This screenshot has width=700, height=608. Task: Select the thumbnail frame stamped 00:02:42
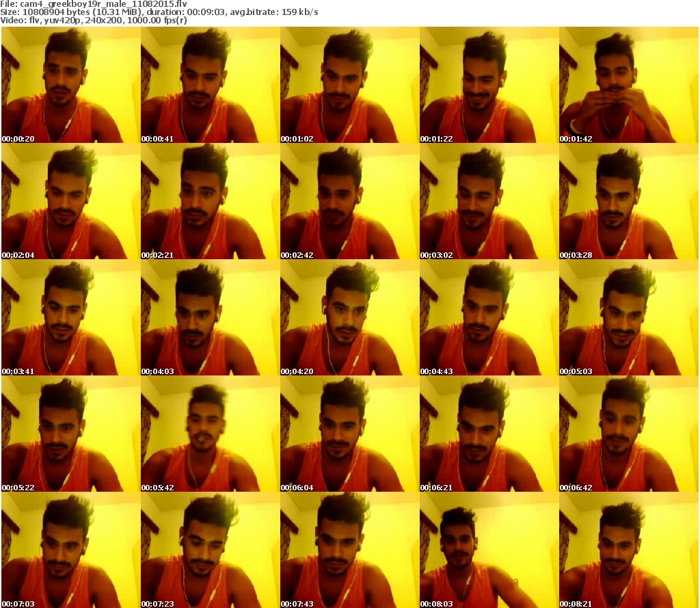tap(349, 201)
